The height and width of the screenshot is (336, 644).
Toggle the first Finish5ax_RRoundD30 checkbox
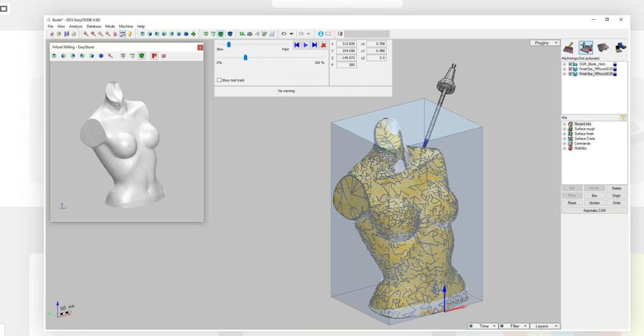pos(571,69)
